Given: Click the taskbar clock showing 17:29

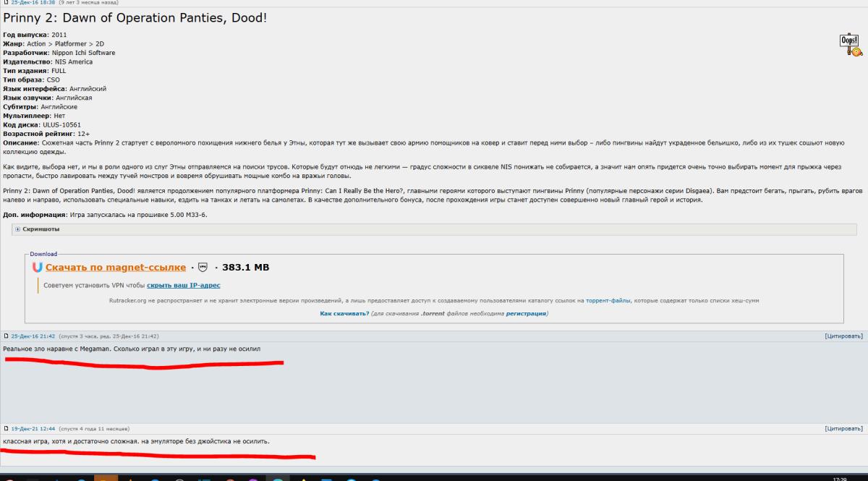Looking at the screenshot, I should tap(840, 478).
